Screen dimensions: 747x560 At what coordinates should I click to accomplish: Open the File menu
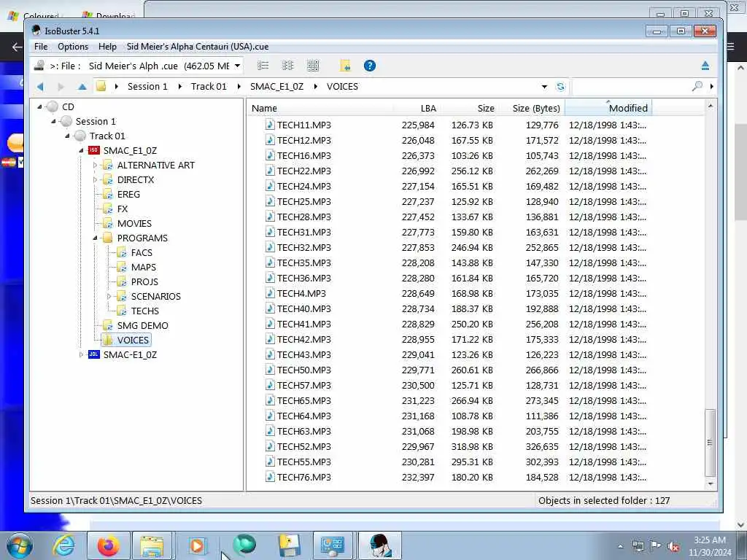click(x=41, y=47)
